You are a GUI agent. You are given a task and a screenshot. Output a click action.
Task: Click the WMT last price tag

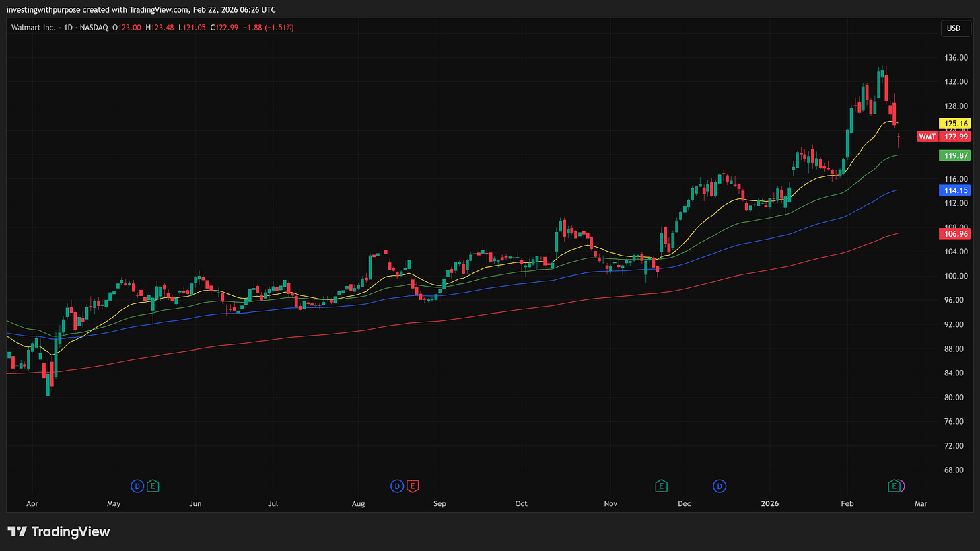point(927,137)
